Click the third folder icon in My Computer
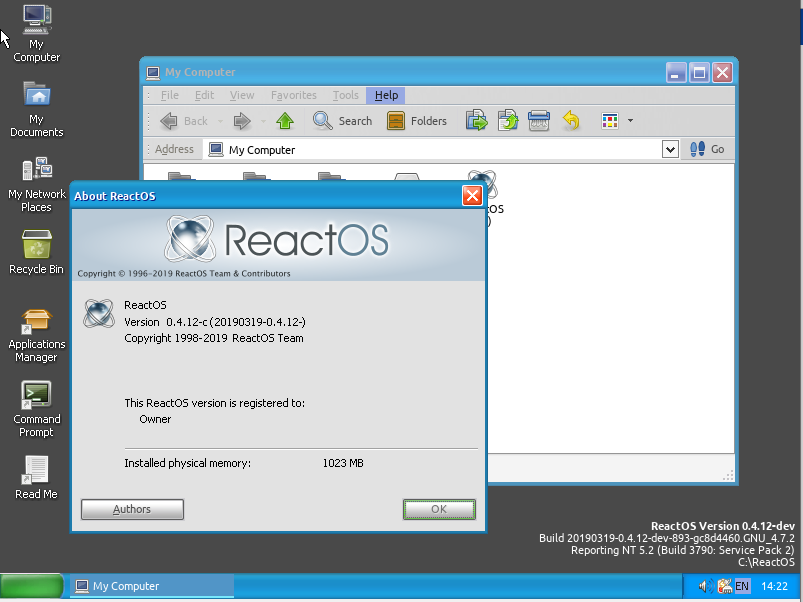 point(331,177)
